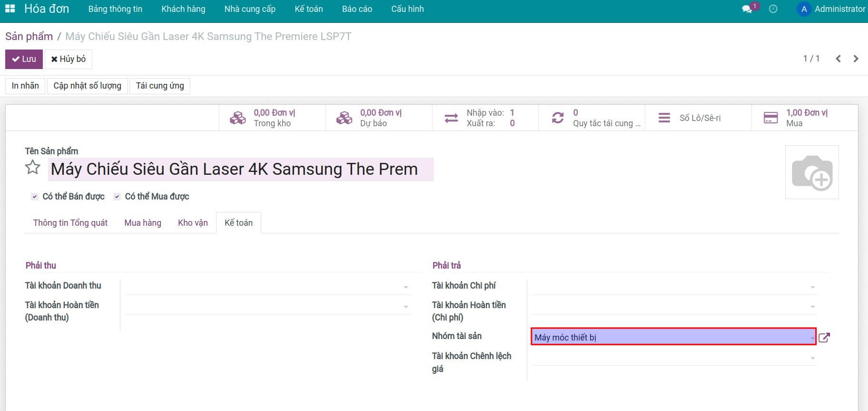868x411 pixels.
Task: Mark product as favorite with star
Action: [x=33, y=168]
